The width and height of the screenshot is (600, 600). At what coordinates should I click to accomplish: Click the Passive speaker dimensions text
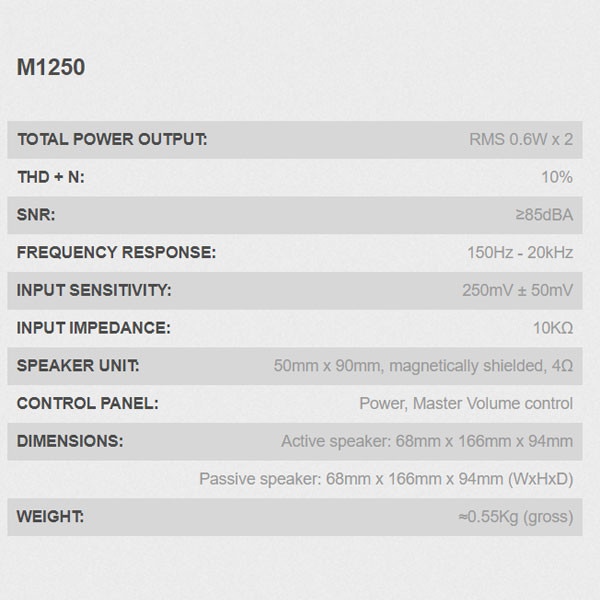coord(386,479)
